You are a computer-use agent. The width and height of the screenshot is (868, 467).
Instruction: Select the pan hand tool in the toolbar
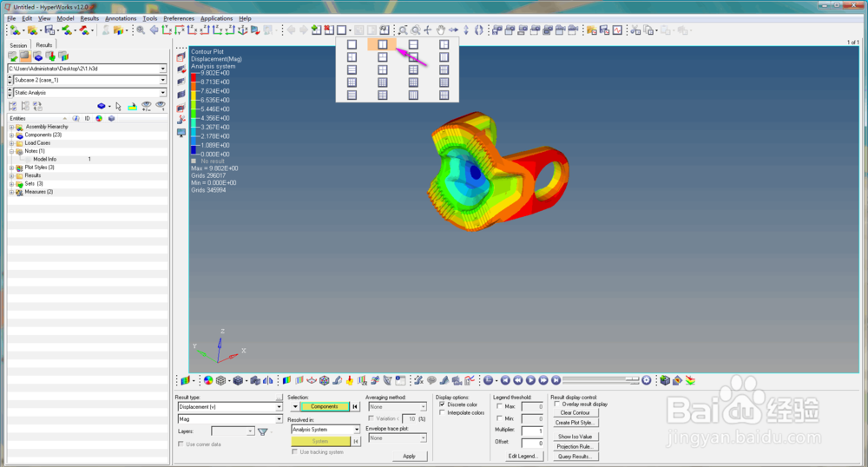click(441, 30)
